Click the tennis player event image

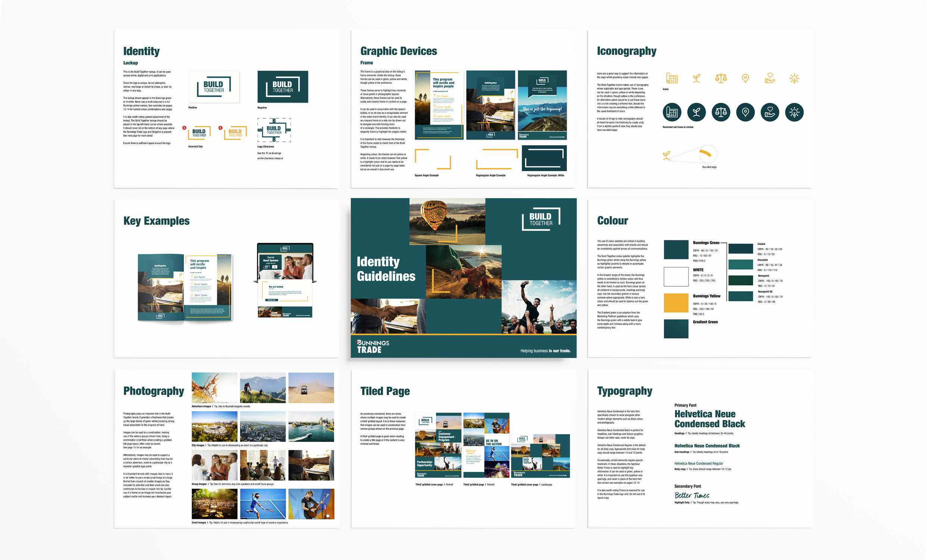263,504
